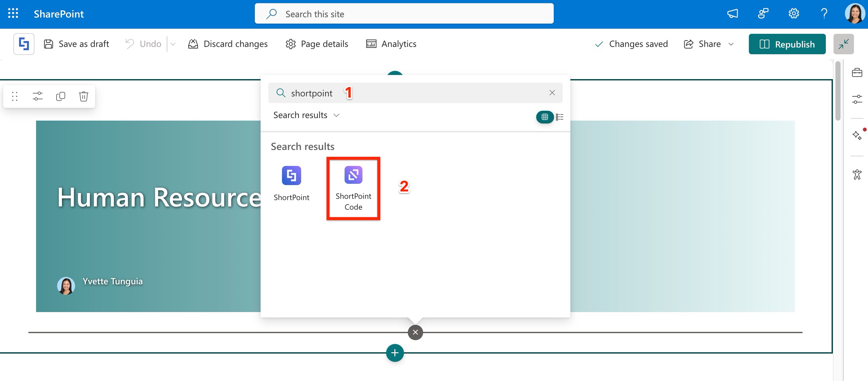The image size is (868, 381).
Task: Click the delete section trash icon
Action: 83,96
